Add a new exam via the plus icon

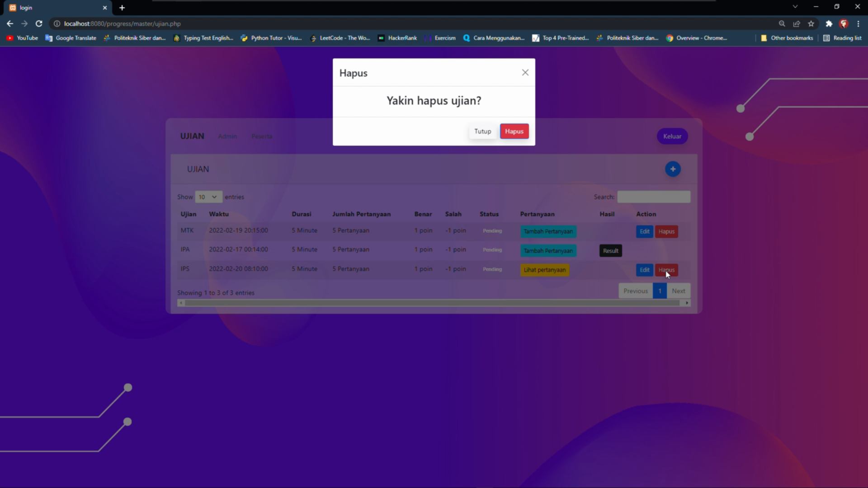click(672, 169)
